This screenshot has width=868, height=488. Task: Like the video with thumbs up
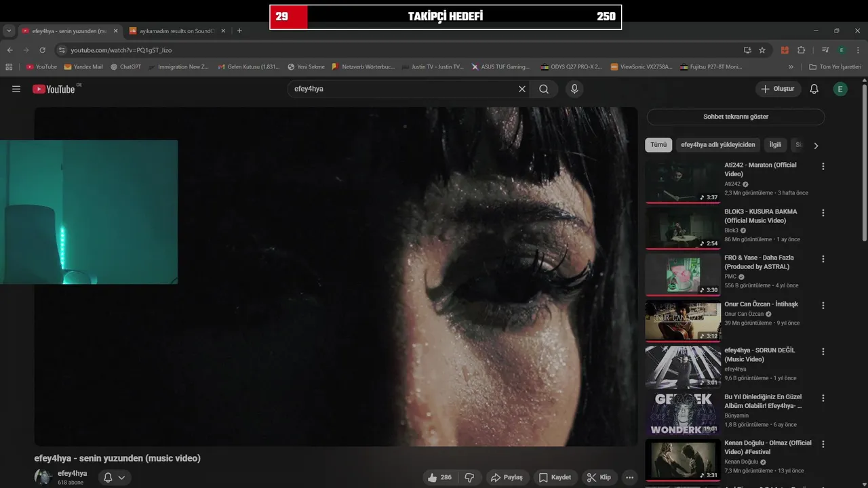[439, 477]
